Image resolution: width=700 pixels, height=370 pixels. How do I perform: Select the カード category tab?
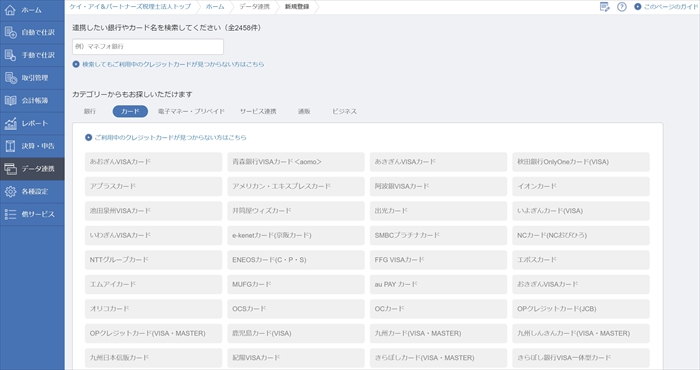pyautogui.click(x=130, y=111)
